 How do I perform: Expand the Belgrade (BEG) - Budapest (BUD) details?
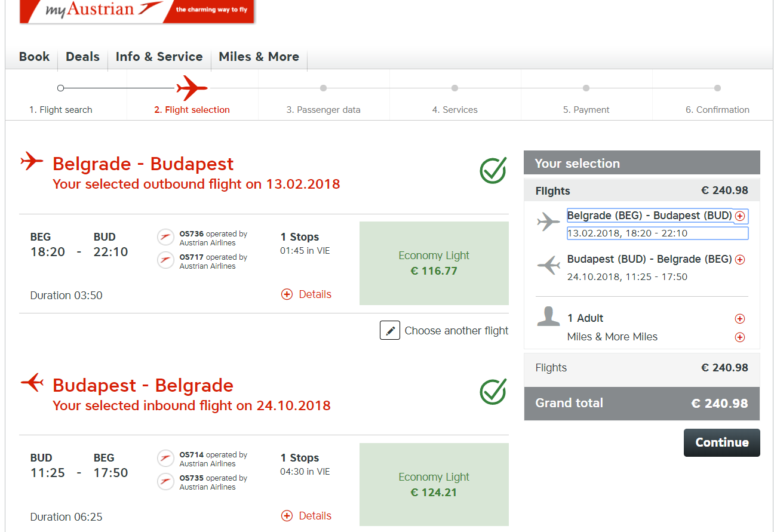click(740, 216)
